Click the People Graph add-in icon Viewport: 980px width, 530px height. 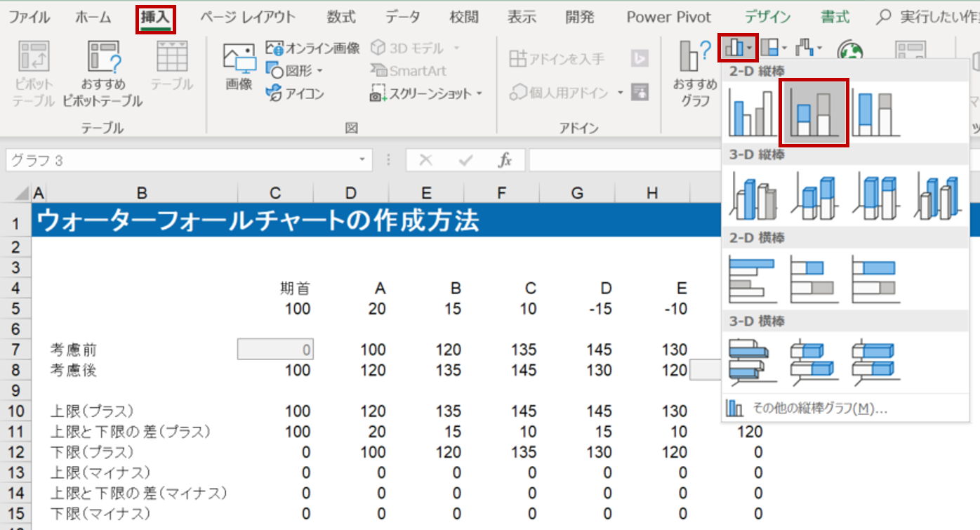(x=640, y=91)
